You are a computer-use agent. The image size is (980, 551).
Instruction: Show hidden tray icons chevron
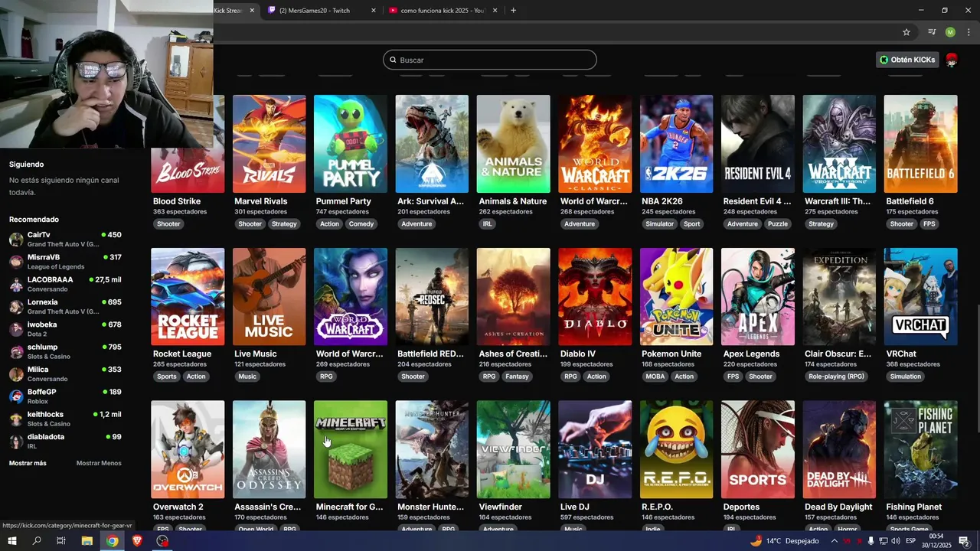point(835,541)
